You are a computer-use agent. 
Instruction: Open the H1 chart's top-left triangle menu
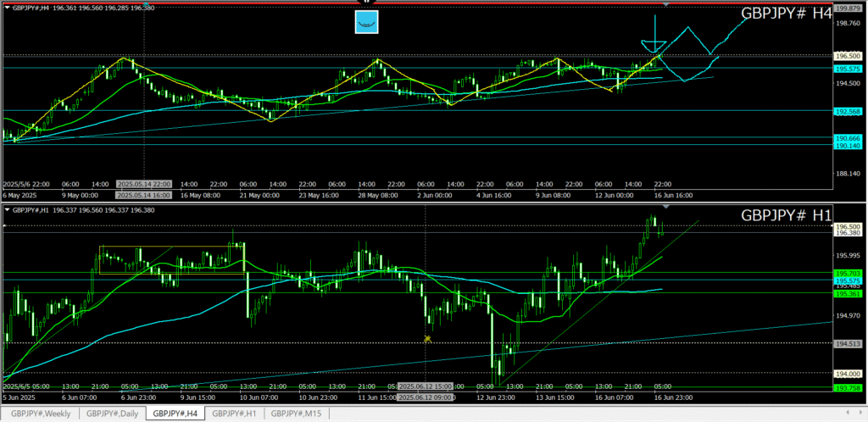pyautogui.click(x=8, y=210)
